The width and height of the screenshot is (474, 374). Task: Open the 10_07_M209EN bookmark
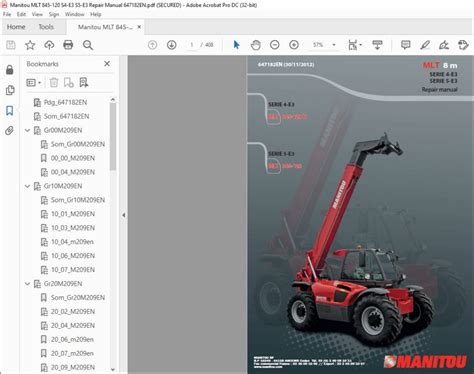click(73, 270)
